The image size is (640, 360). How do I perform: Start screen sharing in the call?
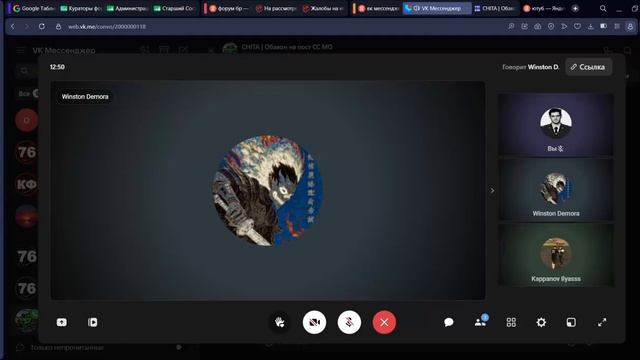pyautogui.click(x=62, y=322)
